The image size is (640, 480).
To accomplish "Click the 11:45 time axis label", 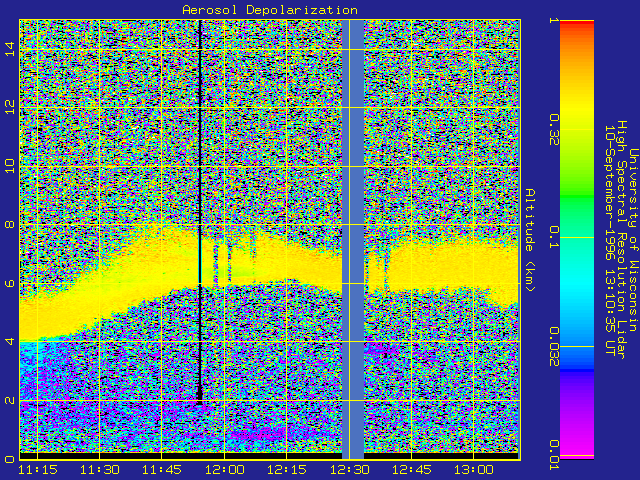I will (x=162, y=470).
